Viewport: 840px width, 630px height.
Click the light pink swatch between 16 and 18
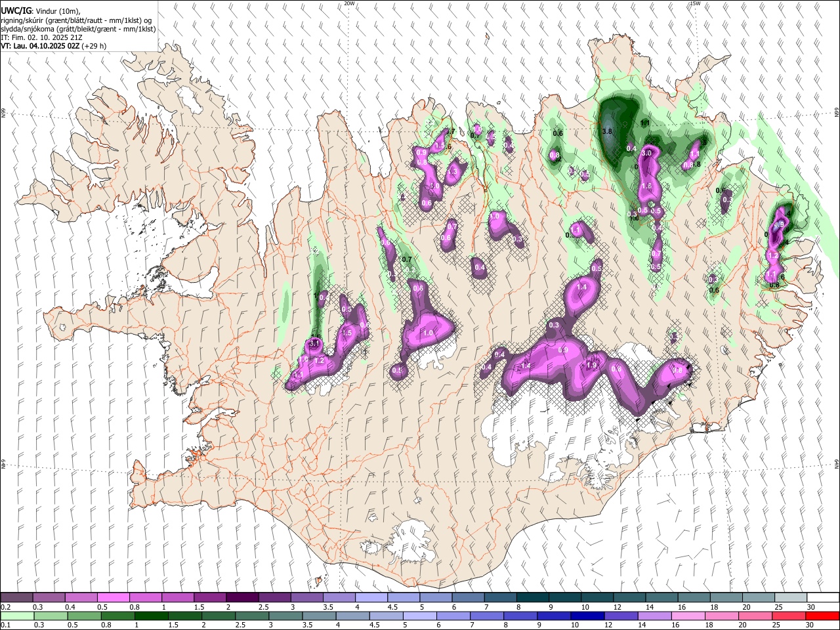click(688, 616)
